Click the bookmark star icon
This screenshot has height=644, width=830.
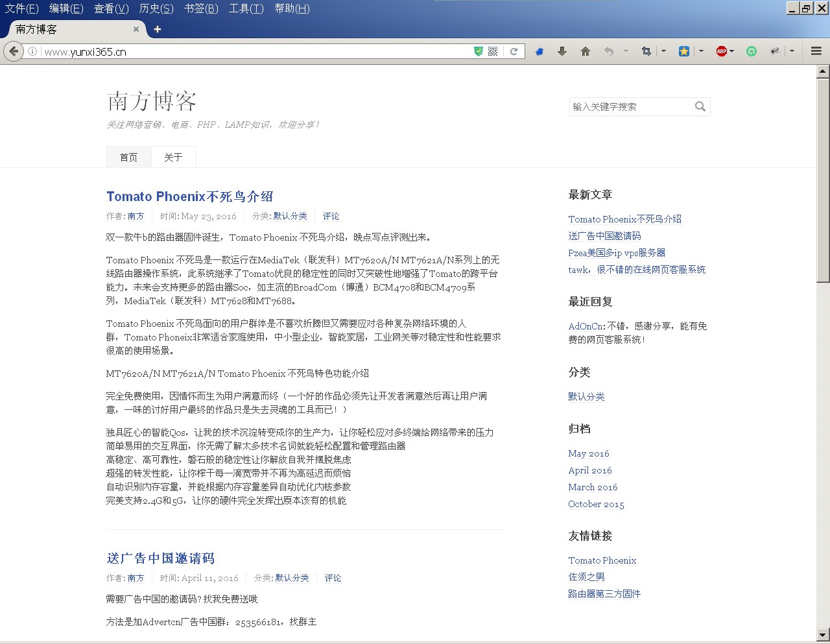click(x=683, y=51)
